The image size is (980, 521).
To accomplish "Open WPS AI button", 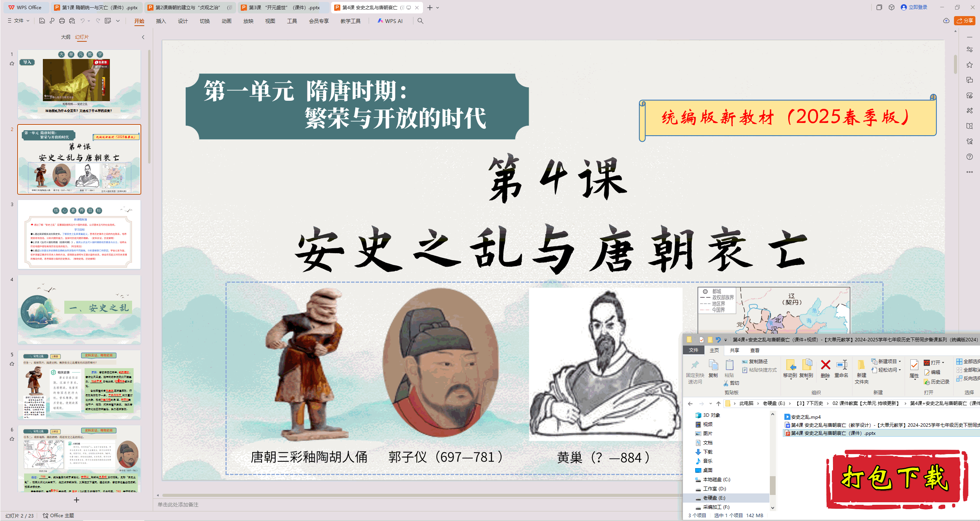I will click(x=390, y=21).
